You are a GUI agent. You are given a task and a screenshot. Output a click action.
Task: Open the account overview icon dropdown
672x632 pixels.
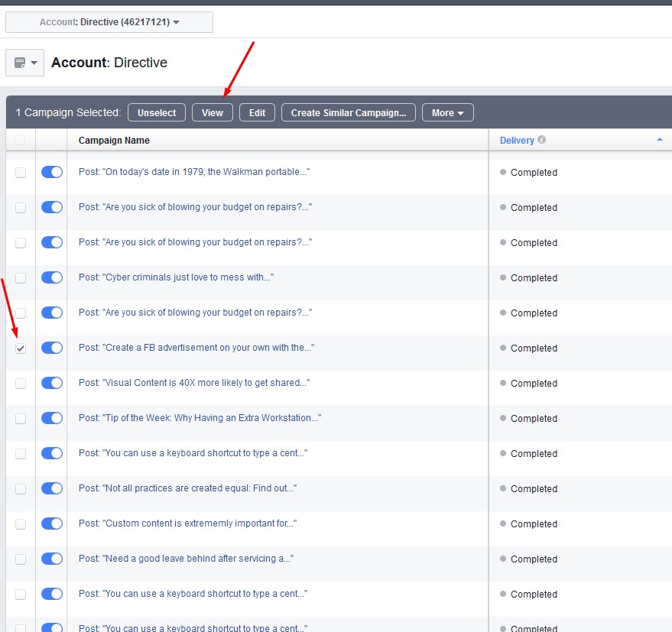click(x=24, y=63)
